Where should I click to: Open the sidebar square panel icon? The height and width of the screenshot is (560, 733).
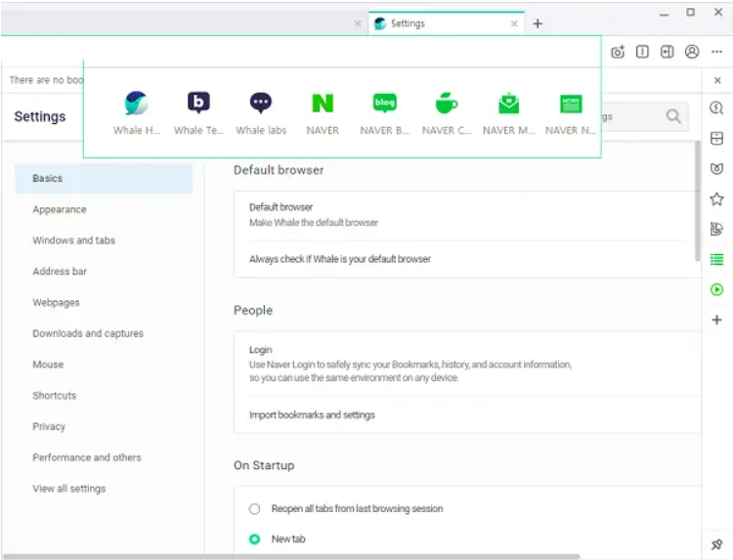[x=716, y=139]
